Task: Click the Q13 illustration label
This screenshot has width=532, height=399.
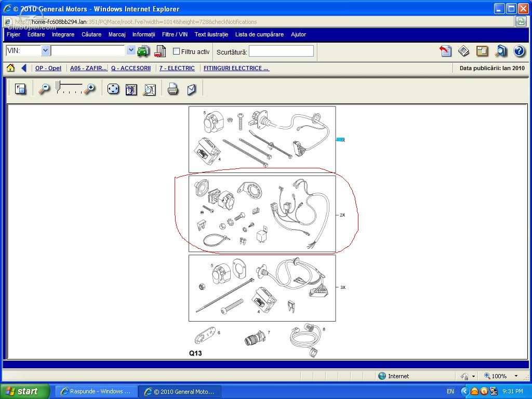Action: coord(195,353)
